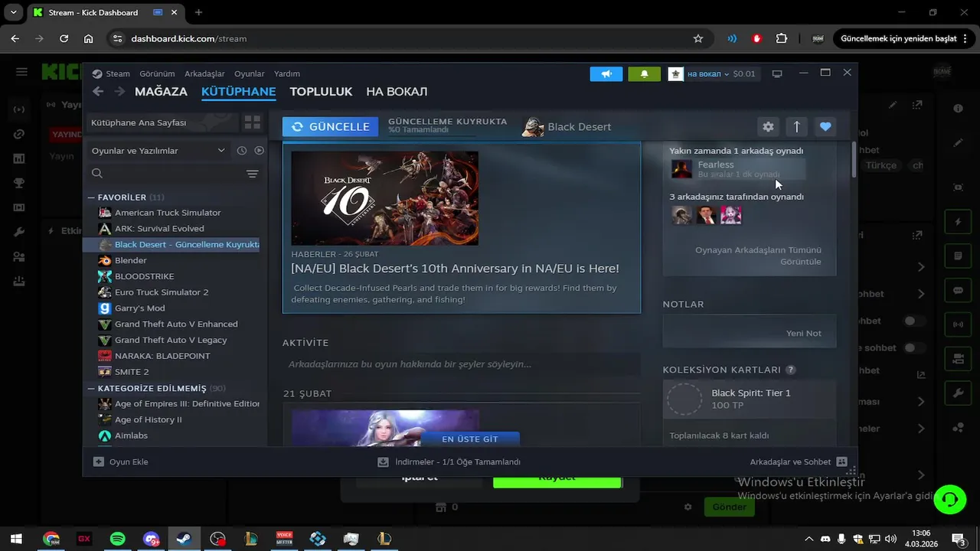Screen dimensions: 980x551
Task: Click the ready-to-play filter icon
Action: [x=259, y=151]
